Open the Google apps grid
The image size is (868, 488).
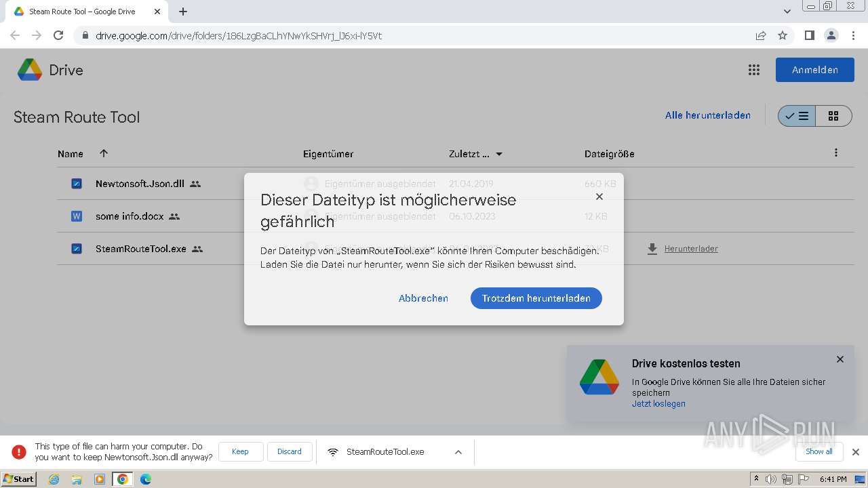(x=753, y=70)
